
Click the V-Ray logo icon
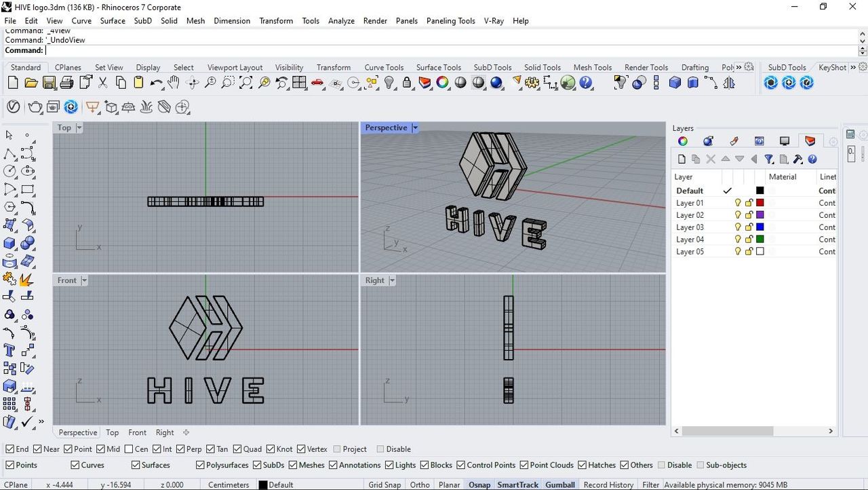tap(13, 107)
